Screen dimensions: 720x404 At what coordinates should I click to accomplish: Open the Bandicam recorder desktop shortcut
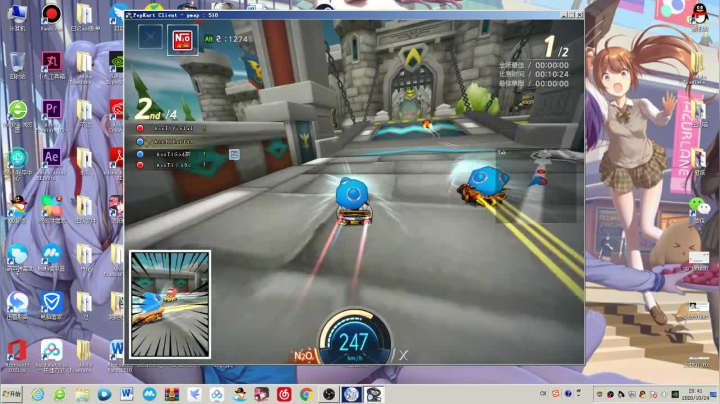pyautogui.click(x=51, y=17)
